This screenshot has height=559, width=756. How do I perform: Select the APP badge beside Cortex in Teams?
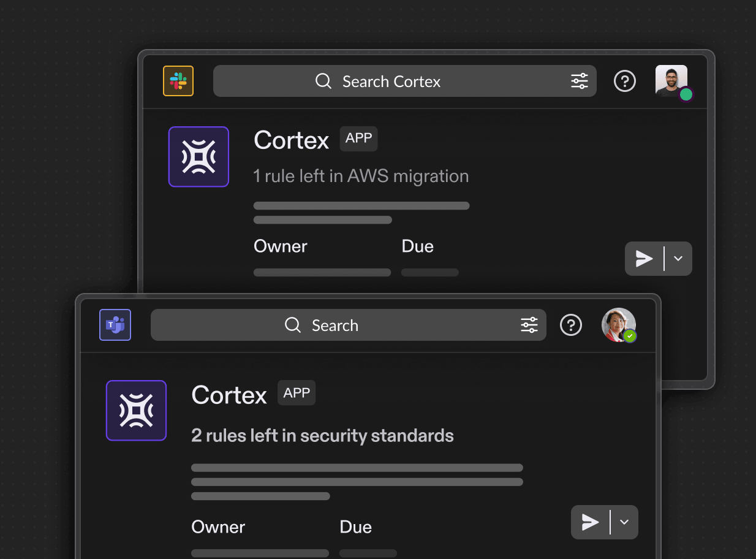point(296,392)
